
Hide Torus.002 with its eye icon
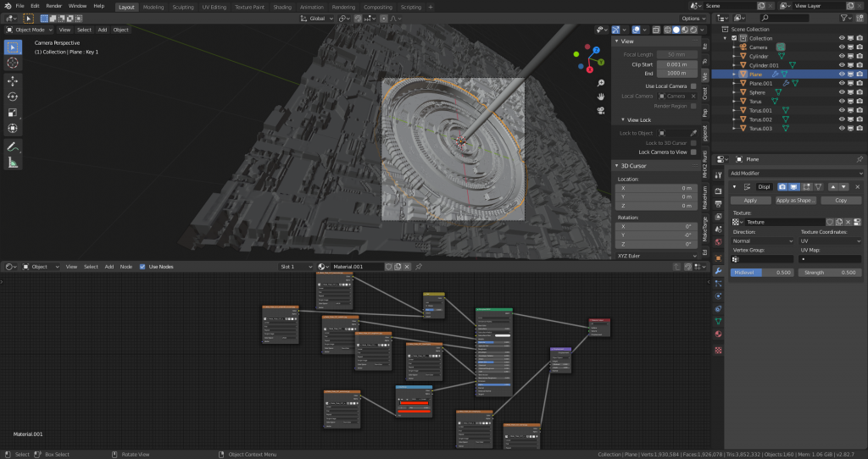[842, 119]
